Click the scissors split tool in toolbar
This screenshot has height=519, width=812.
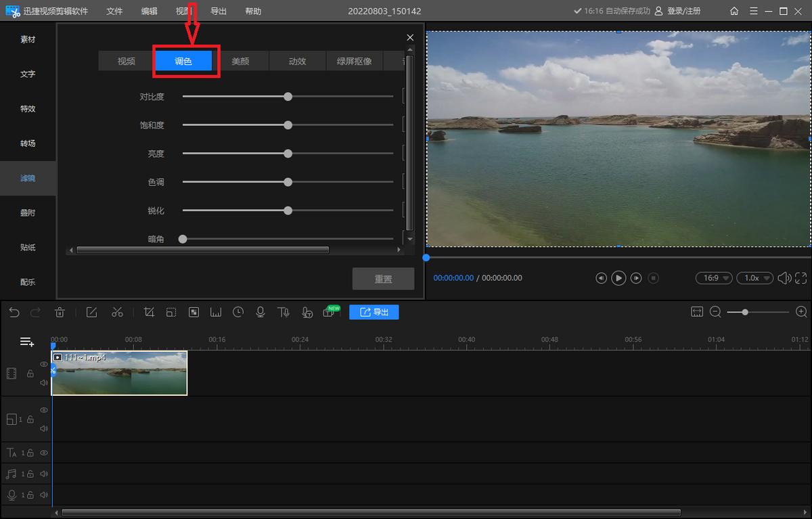coord(117,312)
